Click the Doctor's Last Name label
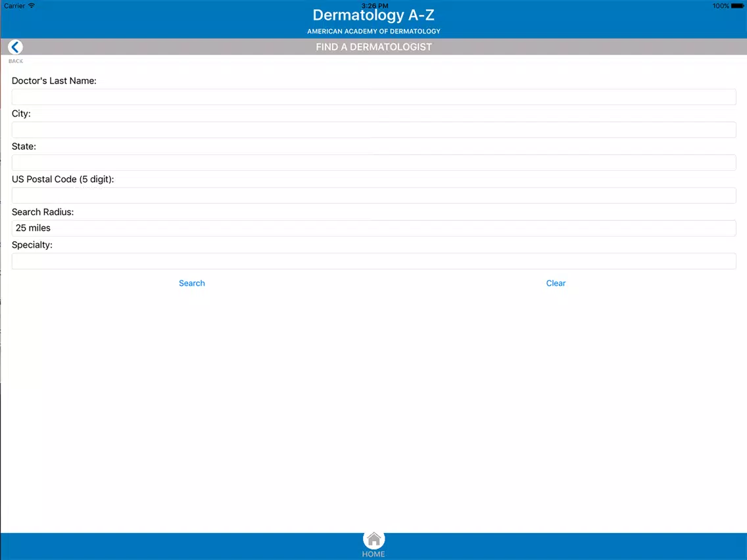The width and height of the screenshot is (747, 560). pos(54,81)
